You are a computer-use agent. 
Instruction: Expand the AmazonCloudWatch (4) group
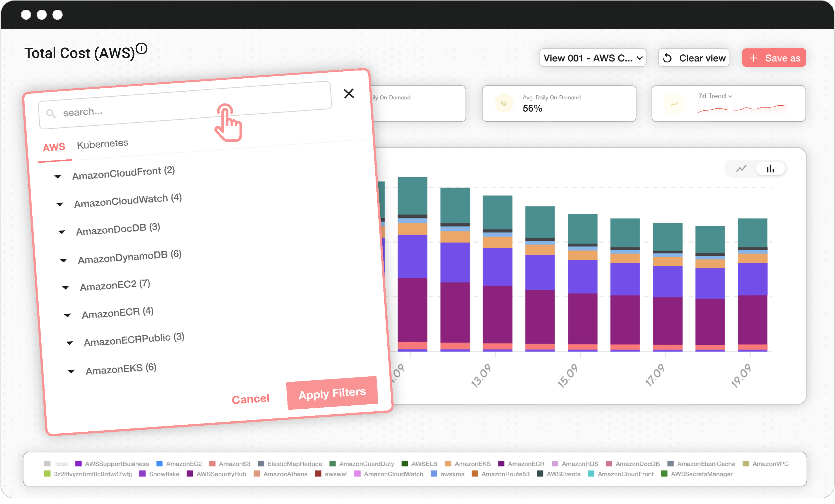pyautogui.click(x=60, y=204)
